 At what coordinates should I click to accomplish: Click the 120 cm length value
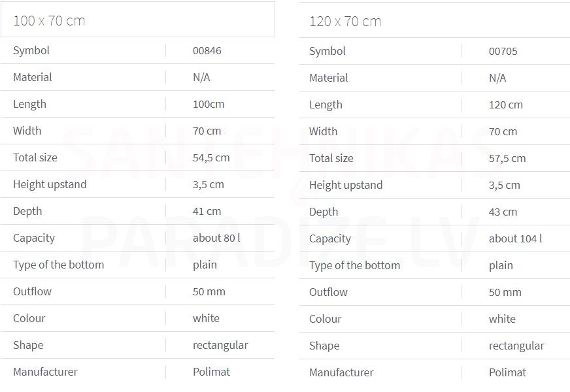tap(506, 105)
